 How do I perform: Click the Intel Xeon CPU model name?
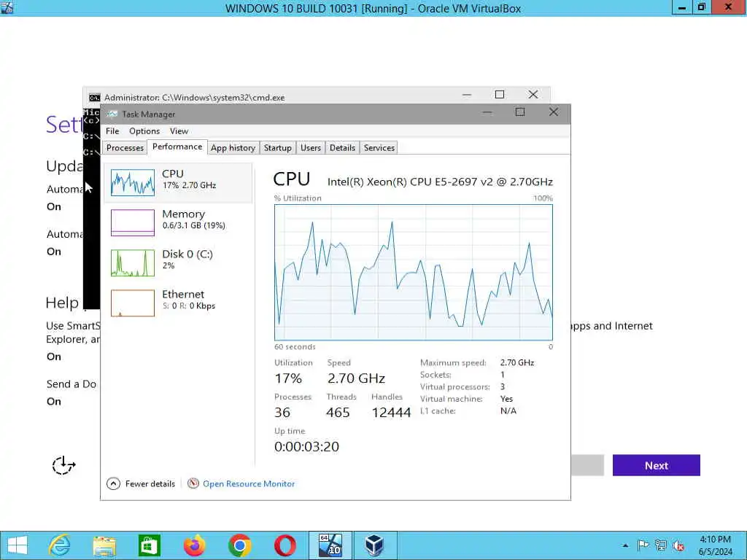pyautogui.click(x=440, y=182)
